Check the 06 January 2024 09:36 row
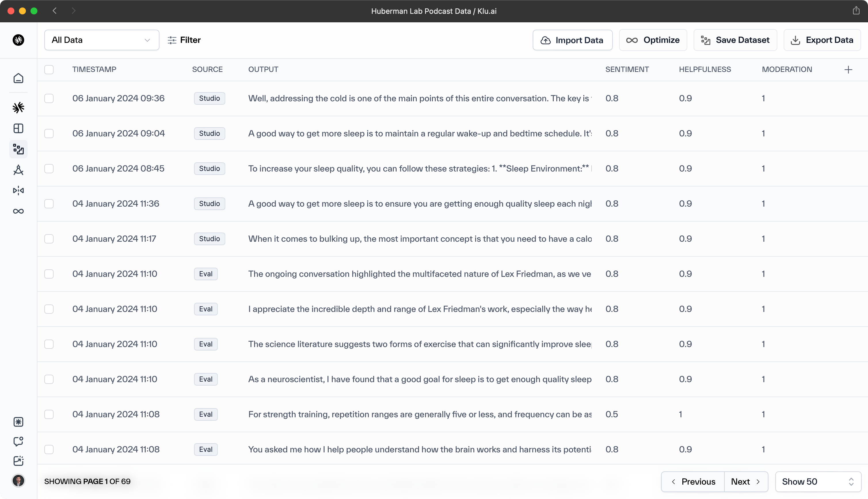868x499 pixels. (x=49, y=98)
